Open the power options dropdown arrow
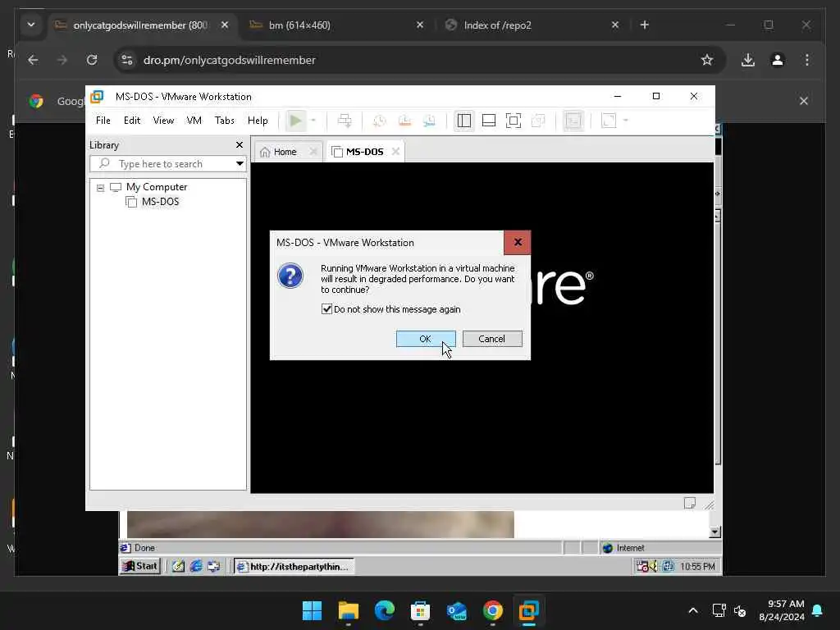Image resolution: width=840 pixels, height=630 pixels. (x=313, y=121)
